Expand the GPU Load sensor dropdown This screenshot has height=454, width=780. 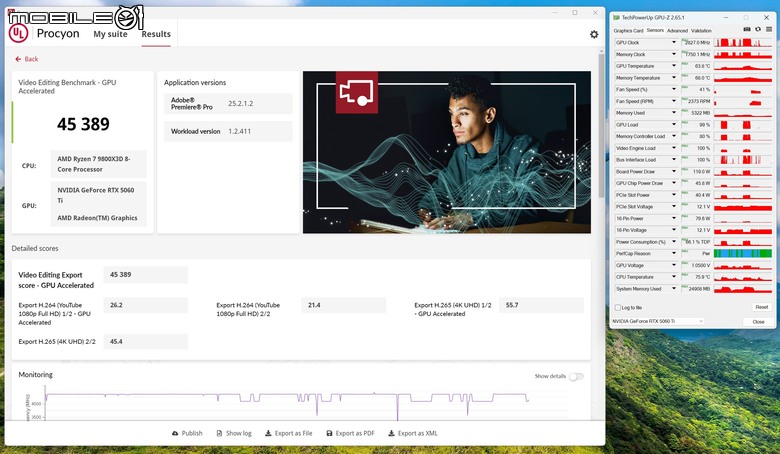pyautogui.click(x=674, y=125)
